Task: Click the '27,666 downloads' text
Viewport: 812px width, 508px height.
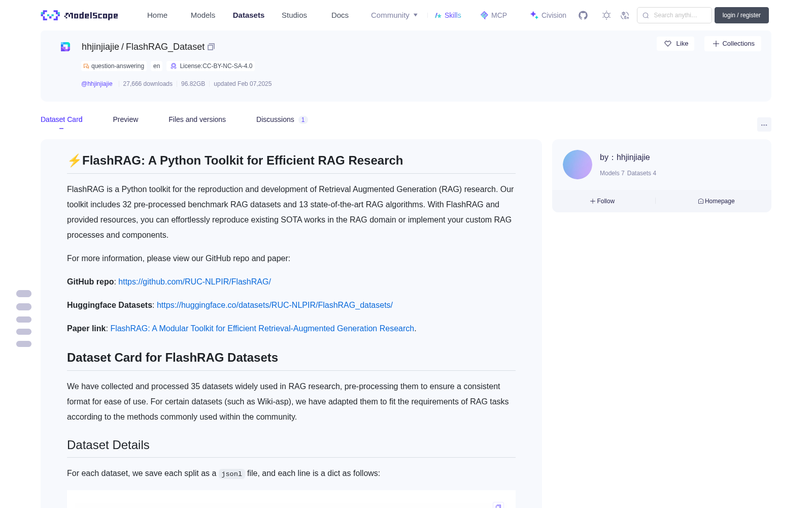Action: coord(148,84)
